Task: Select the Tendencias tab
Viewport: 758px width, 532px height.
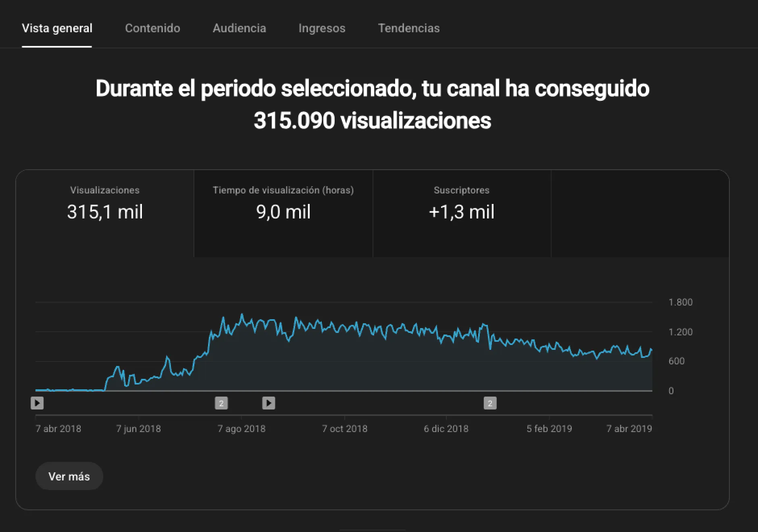Action: (408, 28)
